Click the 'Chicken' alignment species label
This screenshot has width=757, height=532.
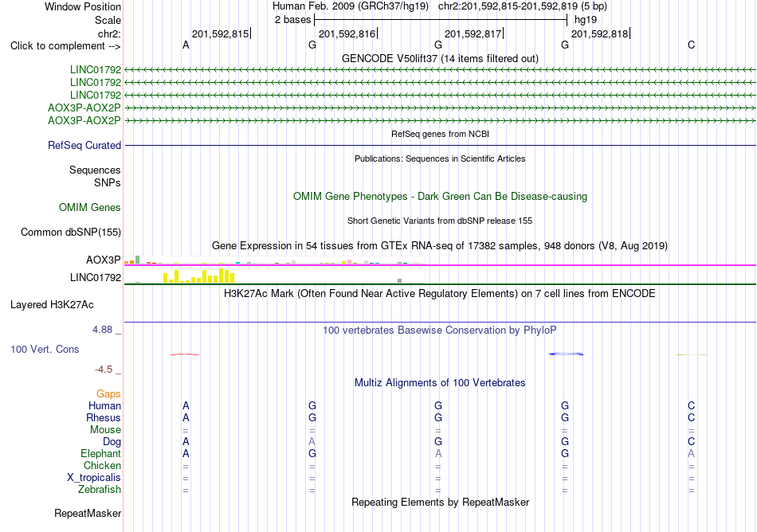pos(102,465)
